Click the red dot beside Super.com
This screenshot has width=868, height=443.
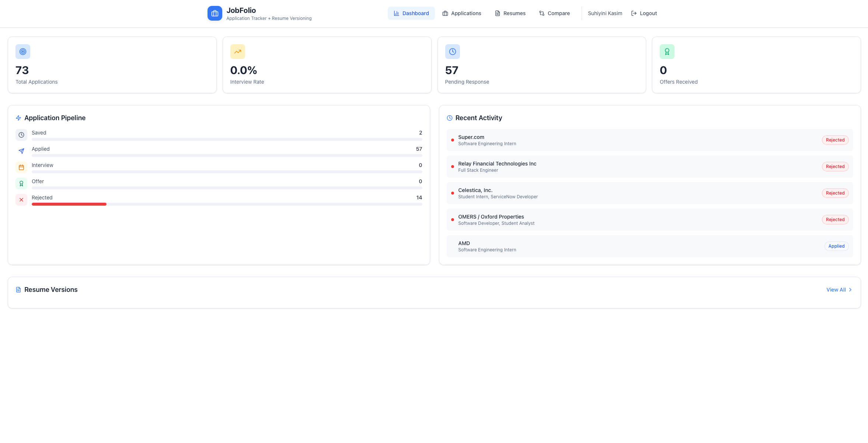click(453, 140)
